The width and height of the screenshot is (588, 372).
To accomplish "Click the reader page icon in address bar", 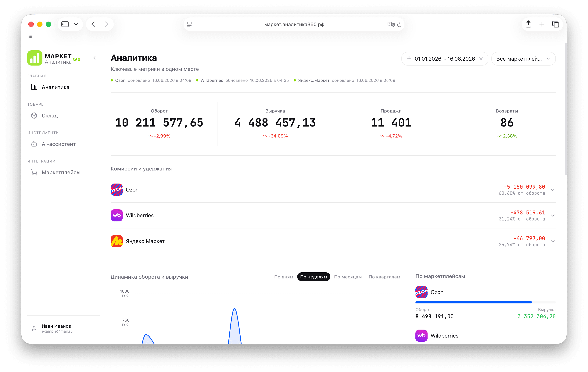I will (x=189, y=24).
